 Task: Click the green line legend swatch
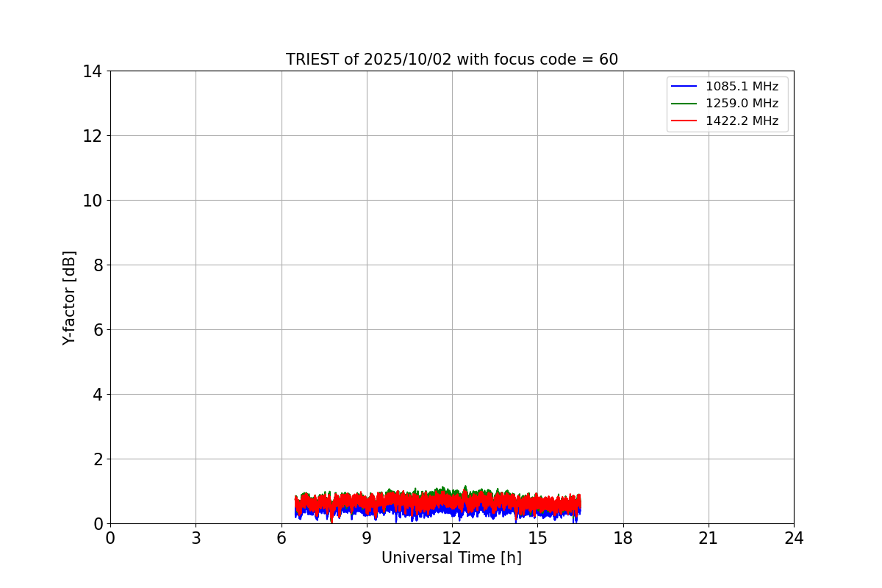(x=684, y=104)
